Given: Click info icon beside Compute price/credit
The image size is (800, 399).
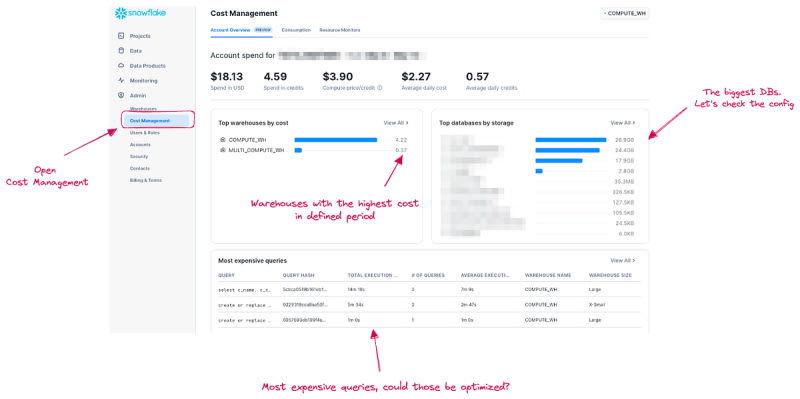Looking at the screenshot, I should (380, 88).
